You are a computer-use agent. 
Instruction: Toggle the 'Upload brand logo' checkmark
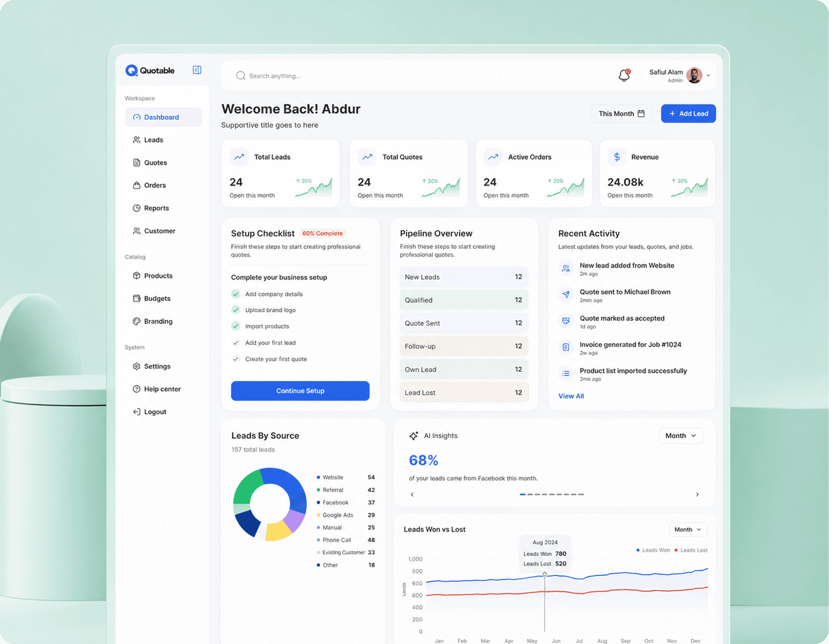(x=236, y=310)
